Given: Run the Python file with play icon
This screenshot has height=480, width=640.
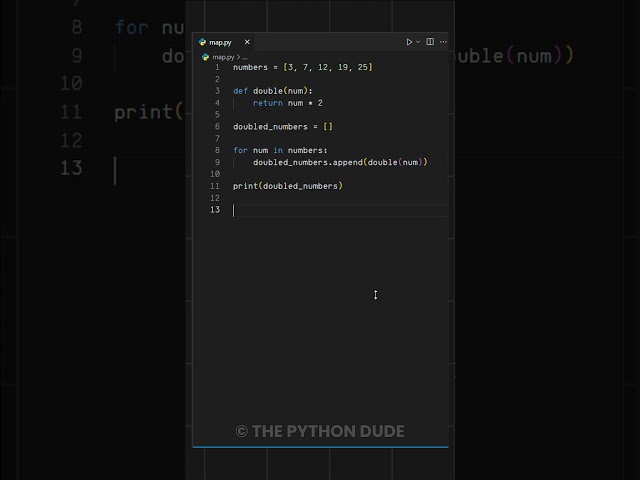Looking at the screenshot, I should click(409, 42).
